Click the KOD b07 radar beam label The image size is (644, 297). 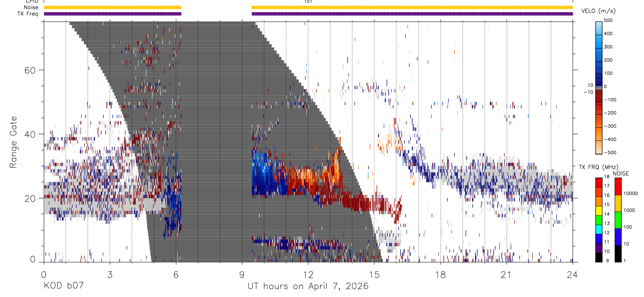(x=63, y=287)
